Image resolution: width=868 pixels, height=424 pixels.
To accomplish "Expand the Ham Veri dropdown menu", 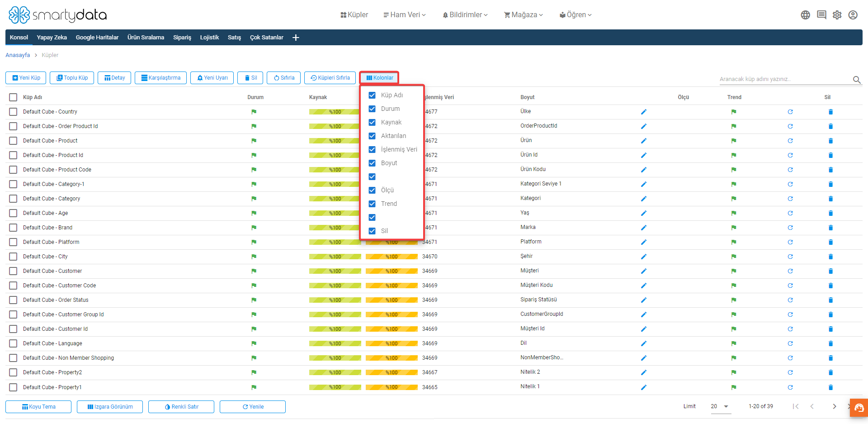I will pos(405,15).
